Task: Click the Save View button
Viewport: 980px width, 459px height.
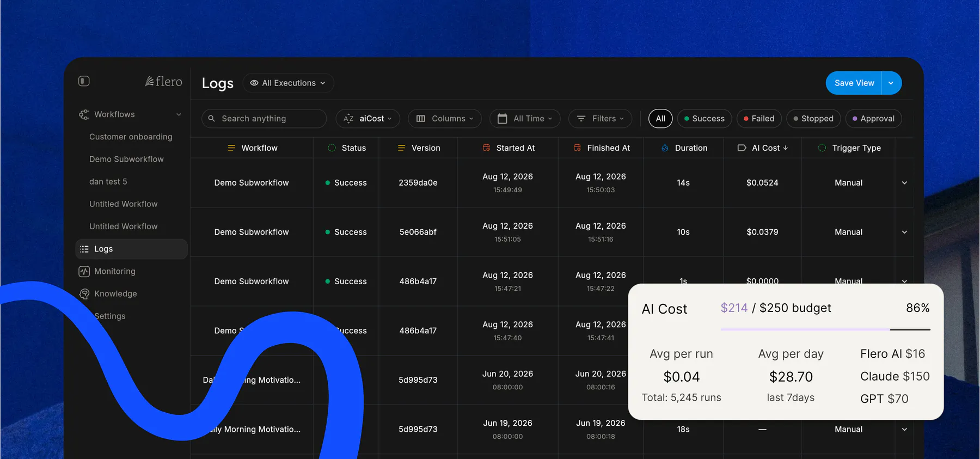Action: (854, 83)
